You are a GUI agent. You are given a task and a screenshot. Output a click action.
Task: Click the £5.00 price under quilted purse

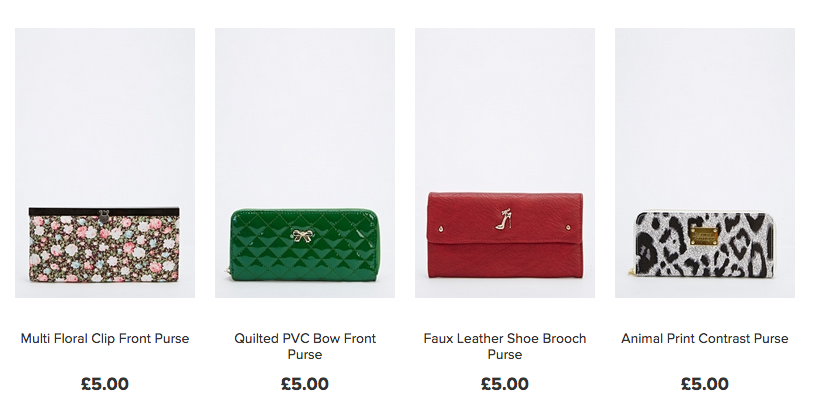click(x=305, y=384)
